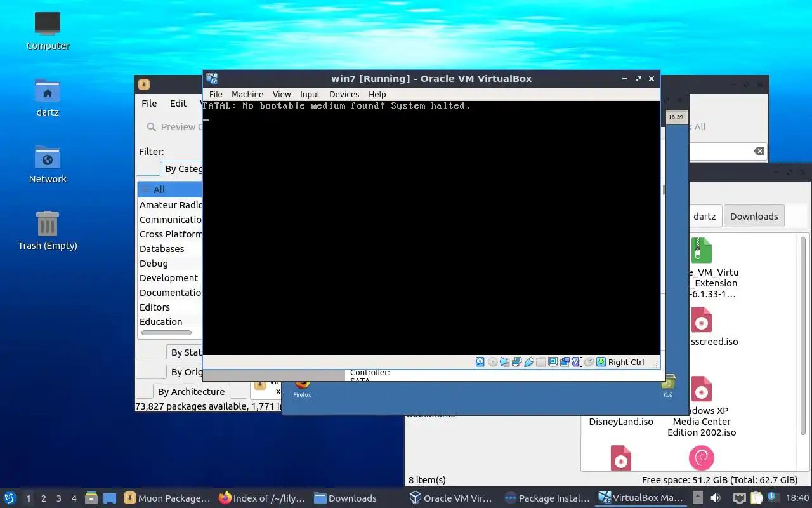This screenshot has height=508, width=812.
Task: Click the green keyboard capture arrow icon
Action: click(601, 362)
